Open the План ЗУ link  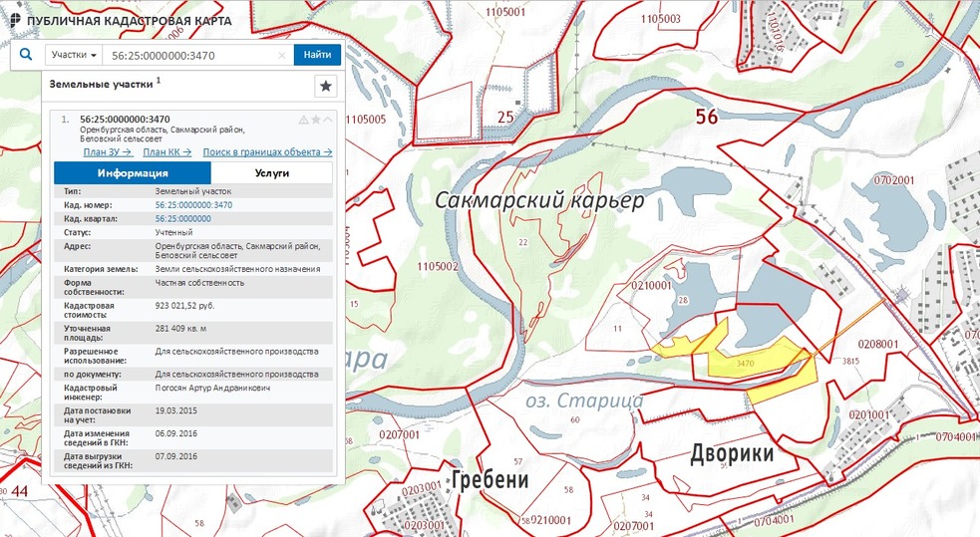[x=108, y=152]
